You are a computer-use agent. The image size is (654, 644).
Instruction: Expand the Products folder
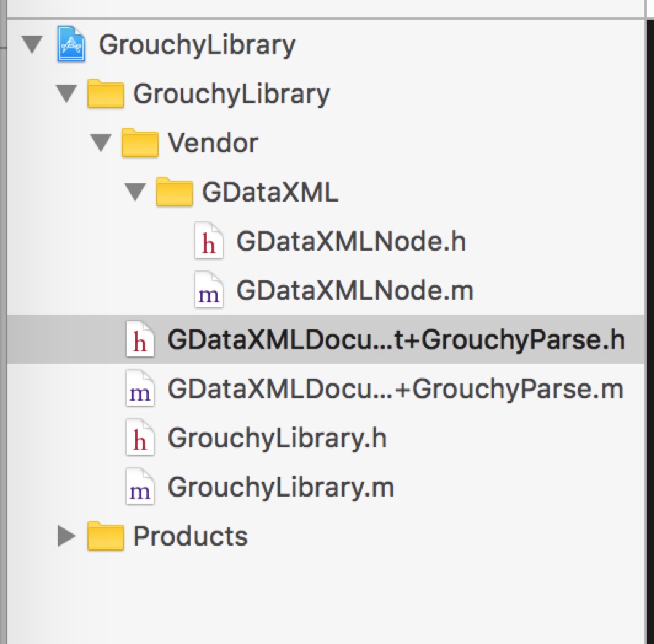[x=66, y=536]
